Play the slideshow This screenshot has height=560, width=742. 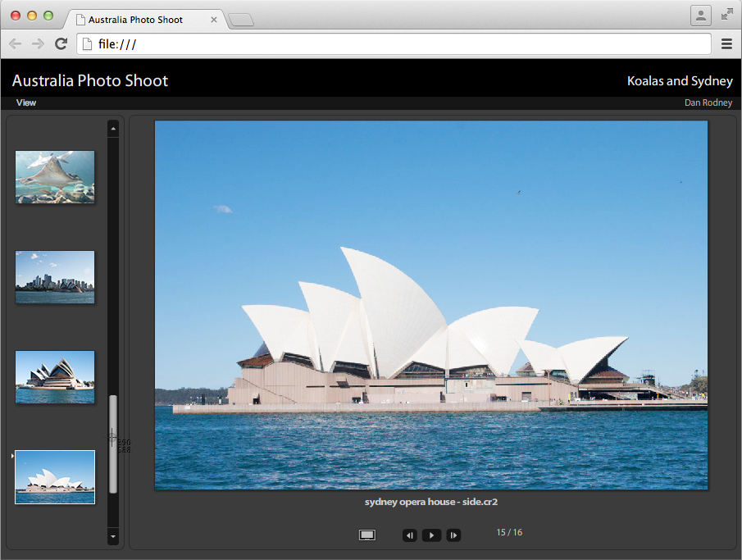coord(431,535)
